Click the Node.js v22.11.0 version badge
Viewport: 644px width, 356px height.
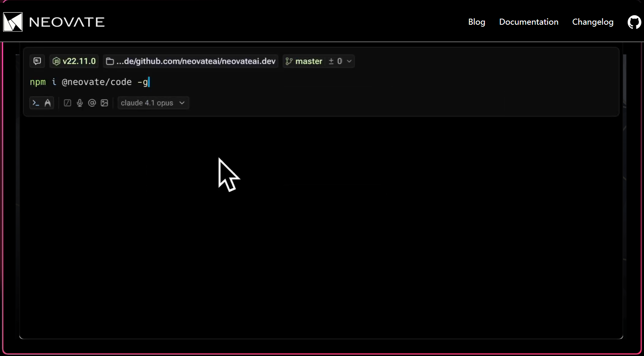(74, 61)
